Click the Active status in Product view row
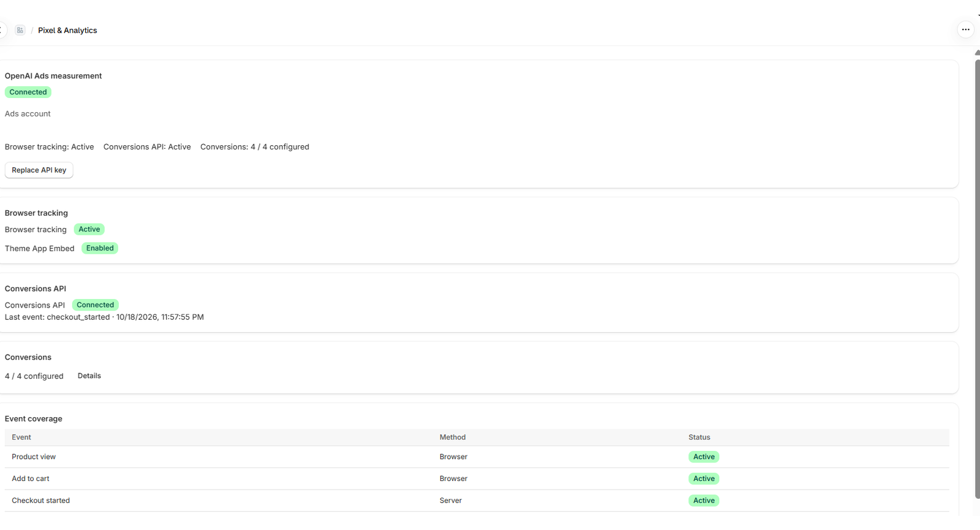 pyautogui.click(x=704, y=457)
